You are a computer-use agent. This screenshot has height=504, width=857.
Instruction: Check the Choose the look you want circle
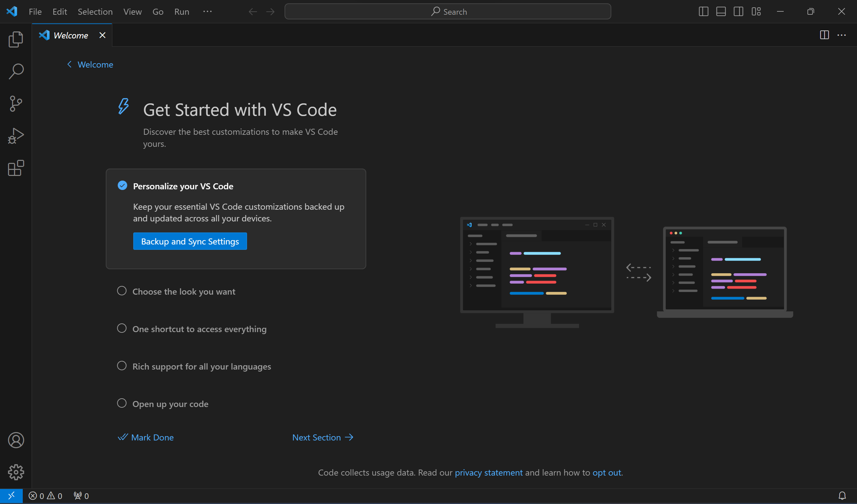(x=122, y=291)
